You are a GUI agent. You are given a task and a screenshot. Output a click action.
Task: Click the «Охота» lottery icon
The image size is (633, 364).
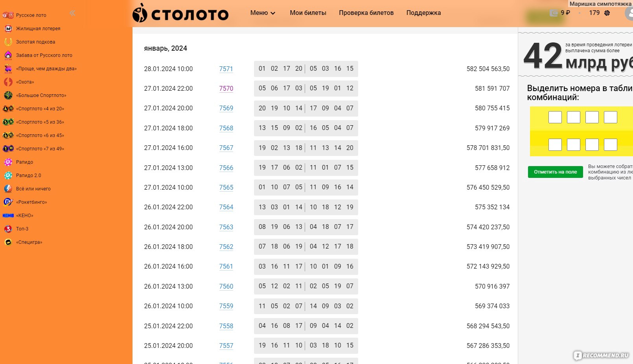tap(8, 82)
